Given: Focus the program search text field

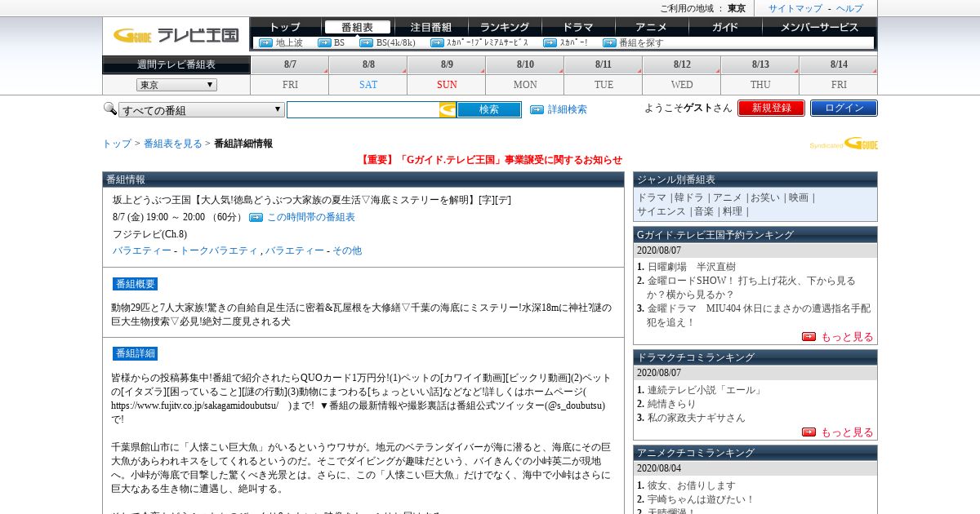Looking at the screenshot, I should point(363,109).
